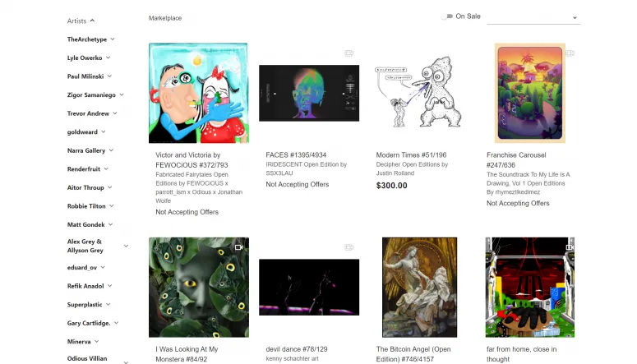
Task: Open Victor and Victoria by FEWOCiOUS title
Action: [192, 160]
